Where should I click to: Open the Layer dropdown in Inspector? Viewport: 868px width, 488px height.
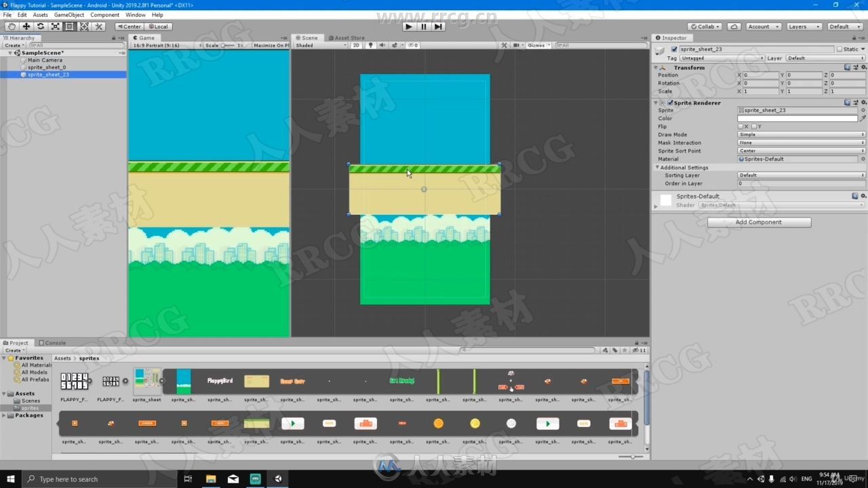826,58
